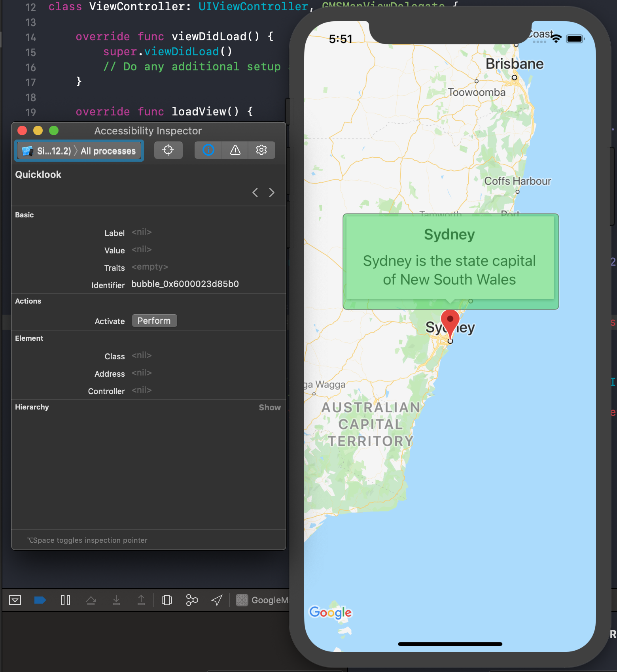
Task: Click the inspection pointer crosshair button
Action: (x=168, y=150)
